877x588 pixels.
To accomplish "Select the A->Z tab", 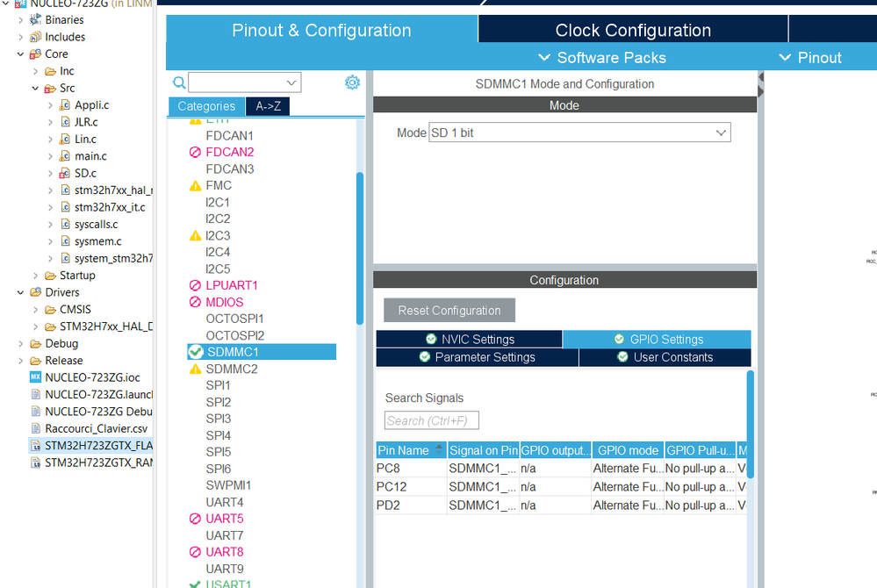I will tap(268, 106).
